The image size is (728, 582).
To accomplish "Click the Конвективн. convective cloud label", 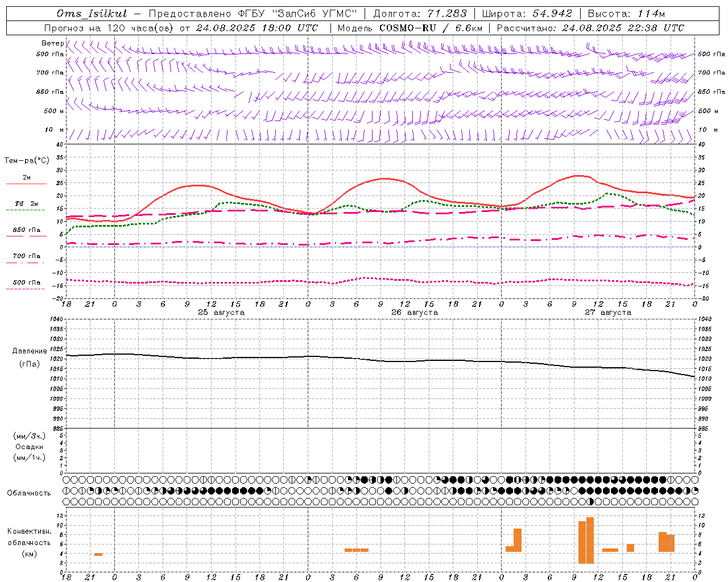I will pyautogui.click(x=30, y=531).
